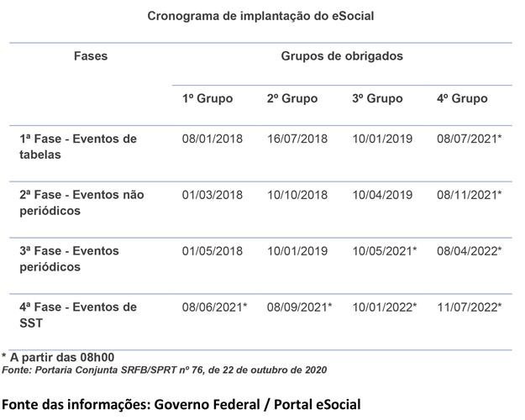
Task: Select the date cell 08/01/2018
Action: [213, 139]
